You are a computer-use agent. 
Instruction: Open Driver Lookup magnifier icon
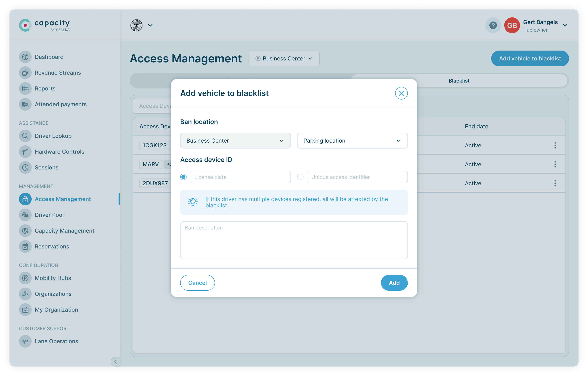[25, 136]
